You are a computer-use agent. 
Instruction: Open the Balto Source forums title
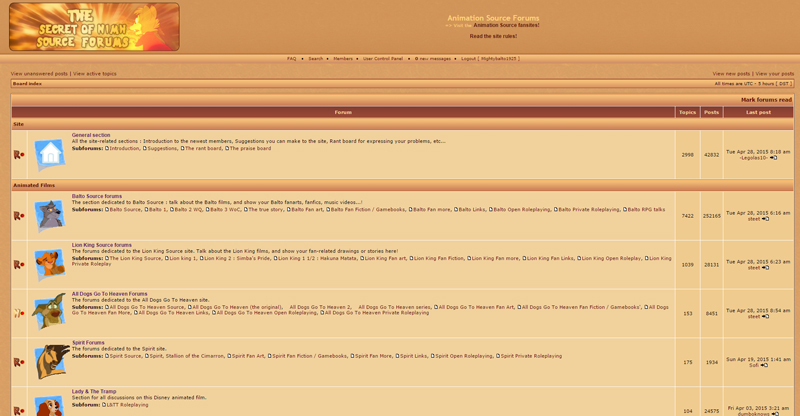pos(97,196)
